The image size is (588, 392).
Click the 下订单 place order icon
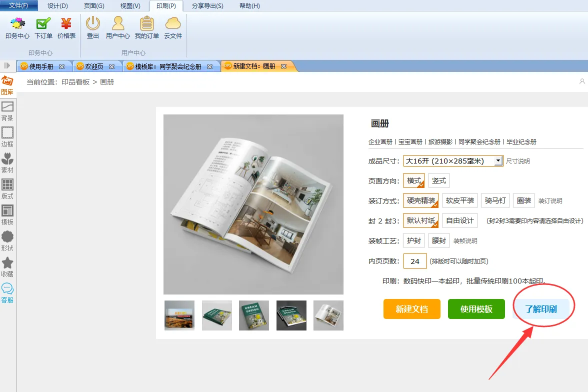43,27
